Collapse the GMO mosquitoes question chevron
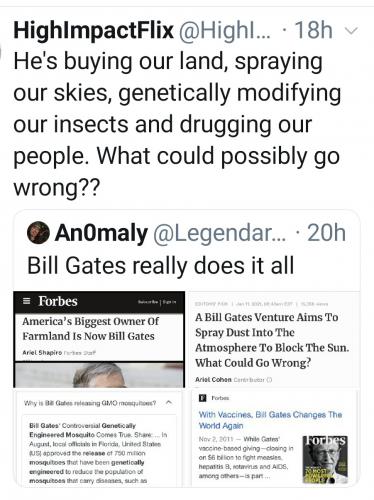Screen dimensions: 374x500 [169, 402]
